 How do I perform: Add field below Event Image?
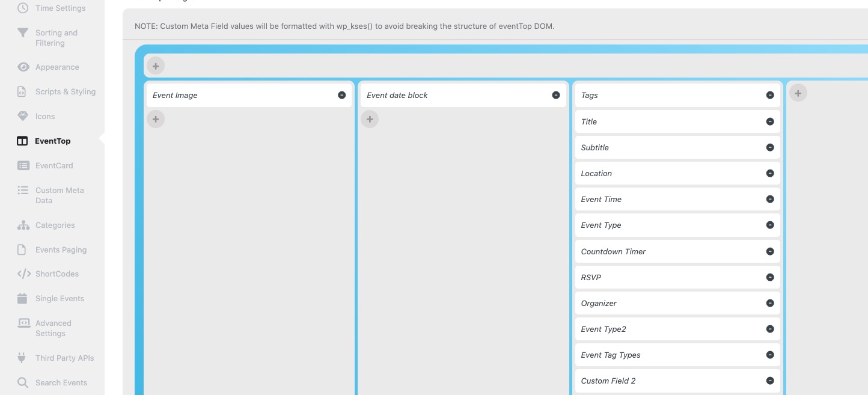coord(156,119)
